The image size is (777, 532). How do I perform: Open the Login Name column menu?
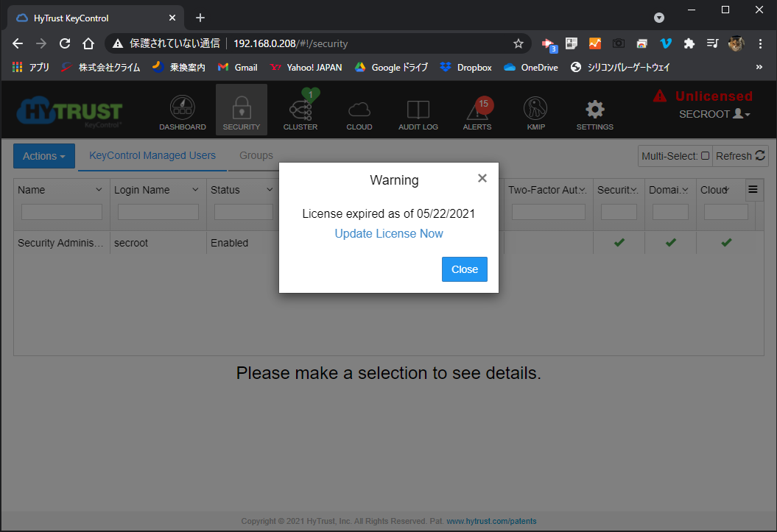pos(195,190)
